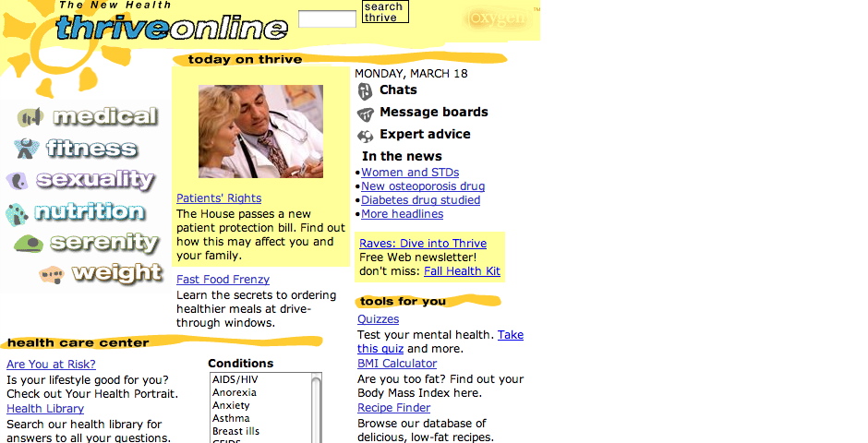This screenshot has width=868, height=443.
Task: Open Diabetes drug studied headline
Action: (x=421, y=200)
